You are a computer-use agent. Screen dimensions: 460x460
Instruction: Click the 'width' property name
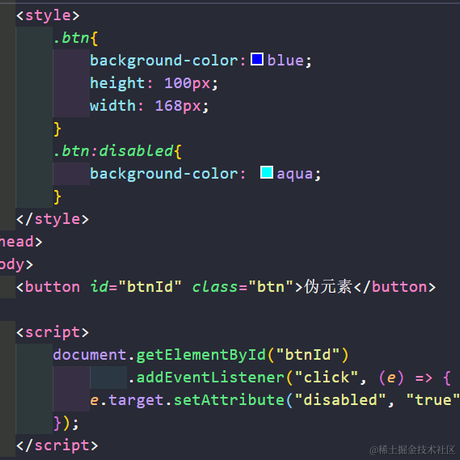click(x=112, y=106)
